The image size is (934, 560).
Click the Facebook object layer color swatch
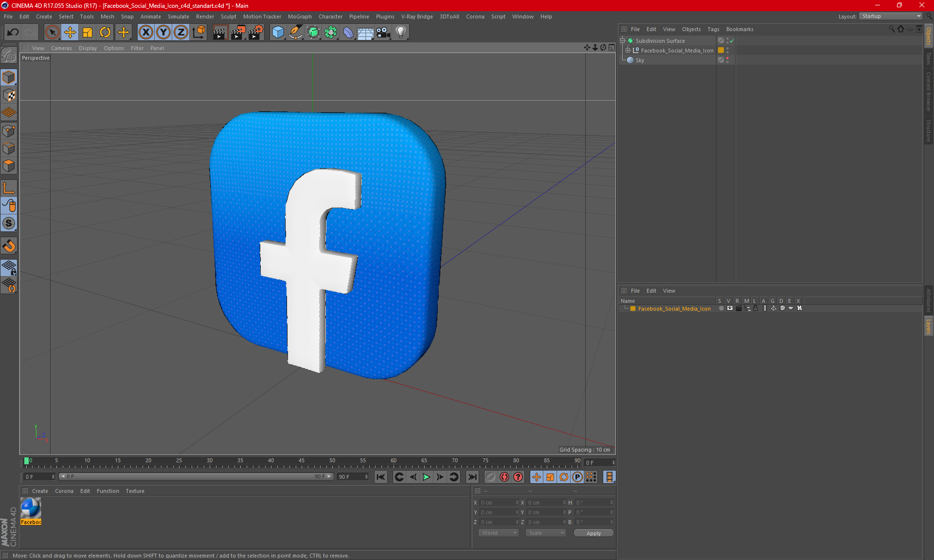click(721, 50)
